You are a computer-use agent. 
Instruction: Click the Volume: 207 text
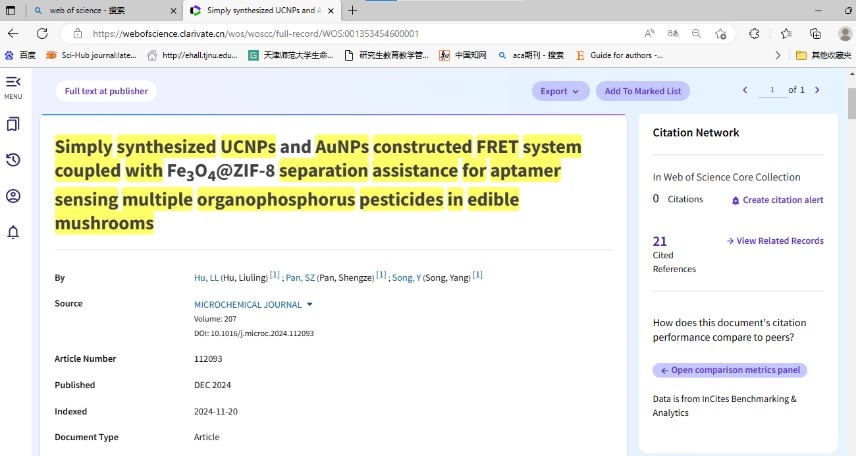(215, 319)
